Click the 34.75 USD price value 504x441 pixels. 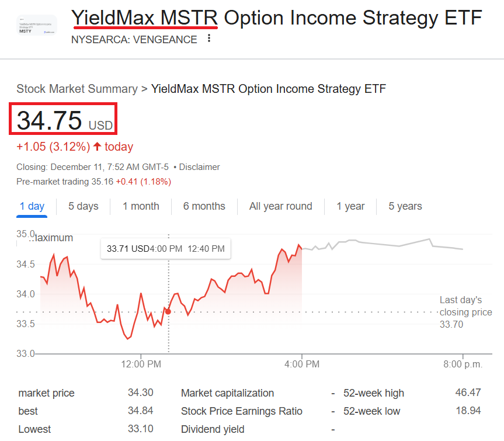click(x=62, y=119)
